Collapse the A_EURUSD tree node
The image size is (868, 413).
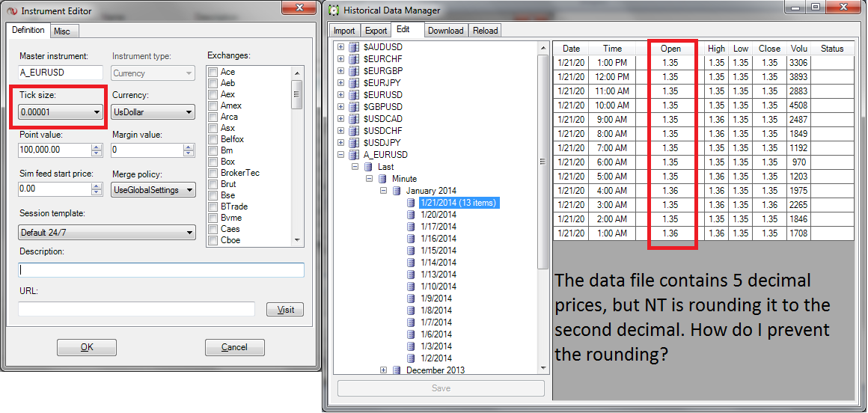[x=341, y=154]
